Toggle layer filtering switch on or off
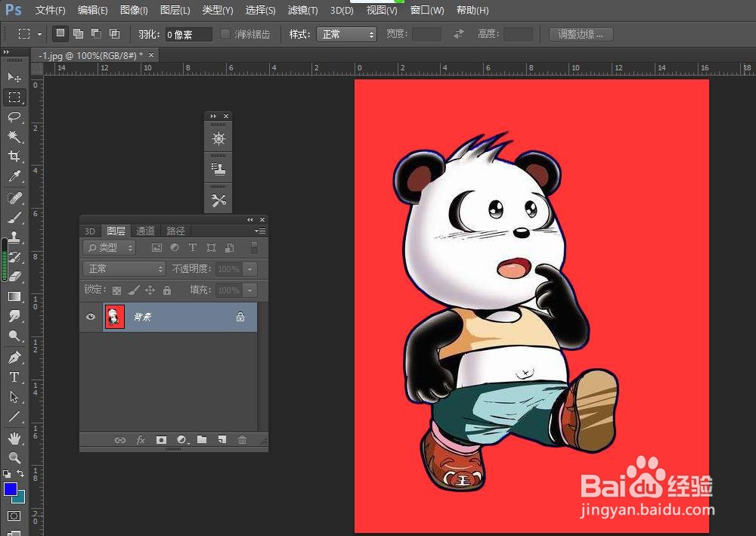 [254, 248]
